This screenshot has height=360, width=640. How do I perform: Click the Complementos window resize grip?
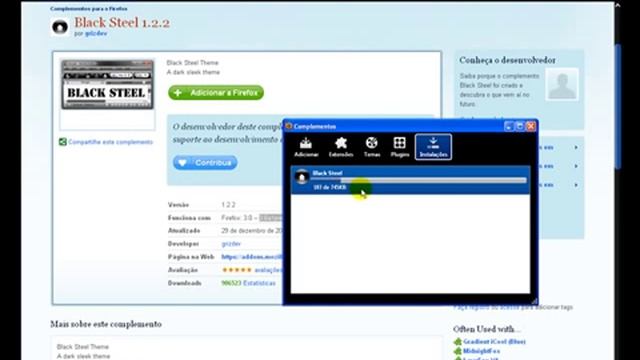pyautogui.click(x=534, y=301)
